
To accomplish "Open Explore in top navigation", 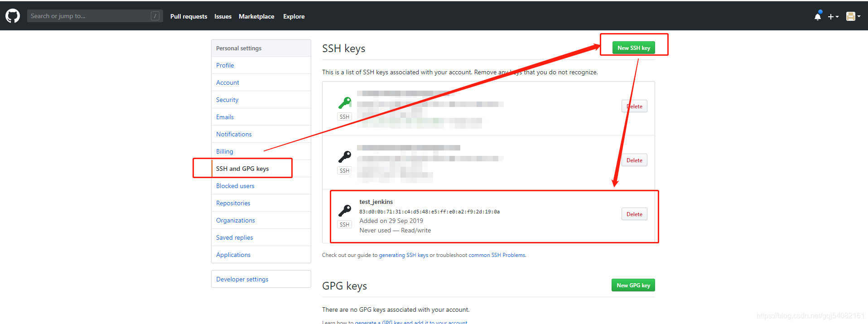I will coord(294,16).
